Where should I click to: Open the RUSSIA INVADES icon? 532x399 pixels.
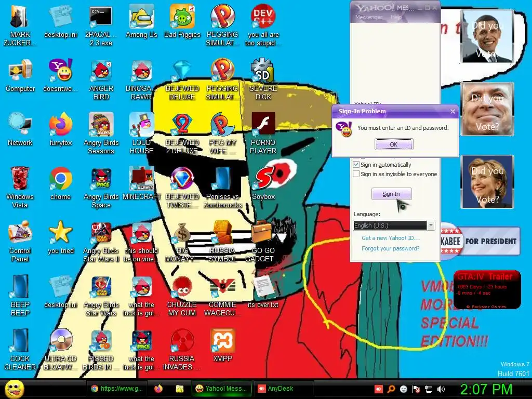[x=182, y=349]
